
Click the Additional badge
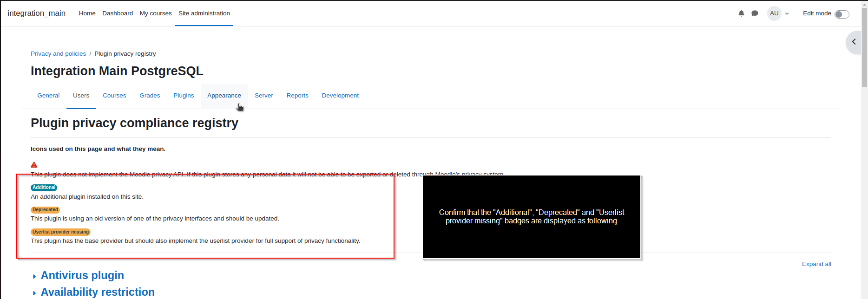coord(44,188)
